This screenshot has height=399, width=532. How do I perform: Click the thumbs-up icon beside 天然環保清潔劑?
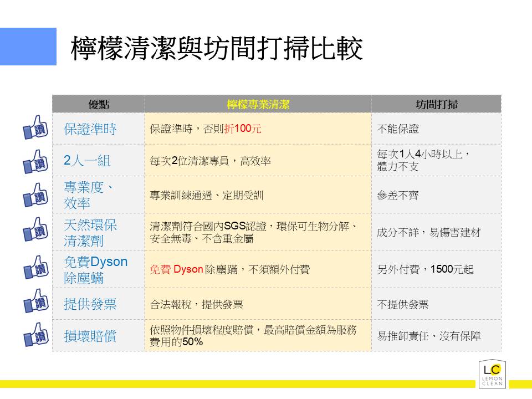point(35,229)
